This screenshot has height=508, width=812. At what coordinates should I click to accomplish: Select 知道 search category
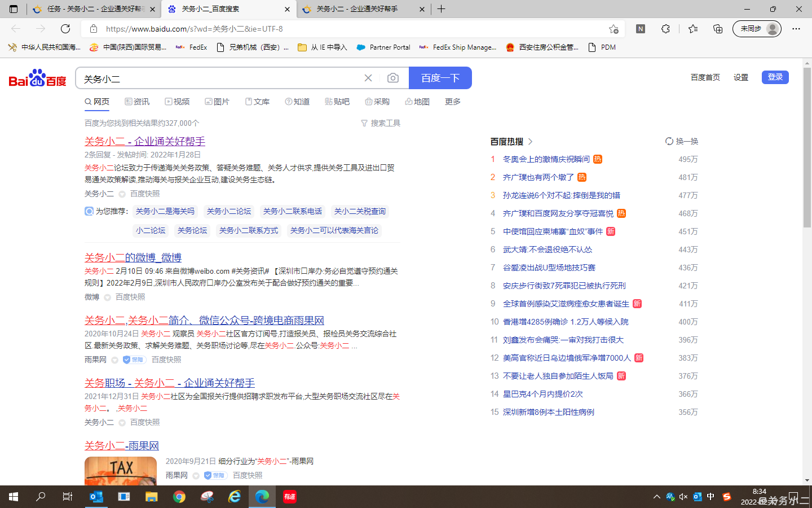point(297,102)
